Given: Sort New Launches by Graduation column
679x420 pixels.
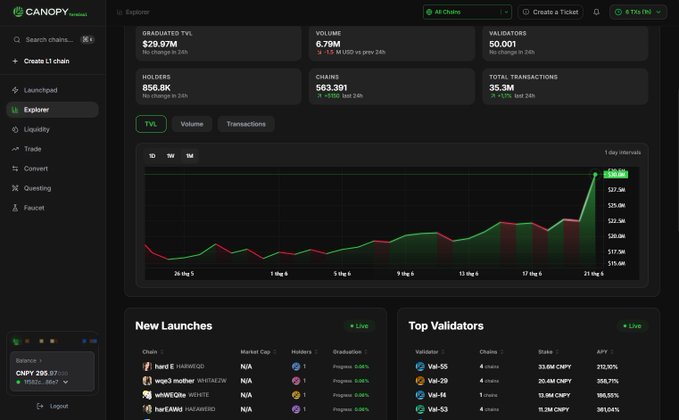Looking at the screenshot, I should click(349, 352).
